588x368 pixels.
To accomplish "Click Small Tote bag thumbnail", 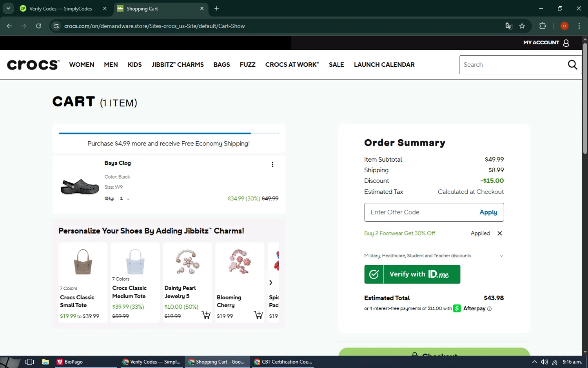I will 83,262.
